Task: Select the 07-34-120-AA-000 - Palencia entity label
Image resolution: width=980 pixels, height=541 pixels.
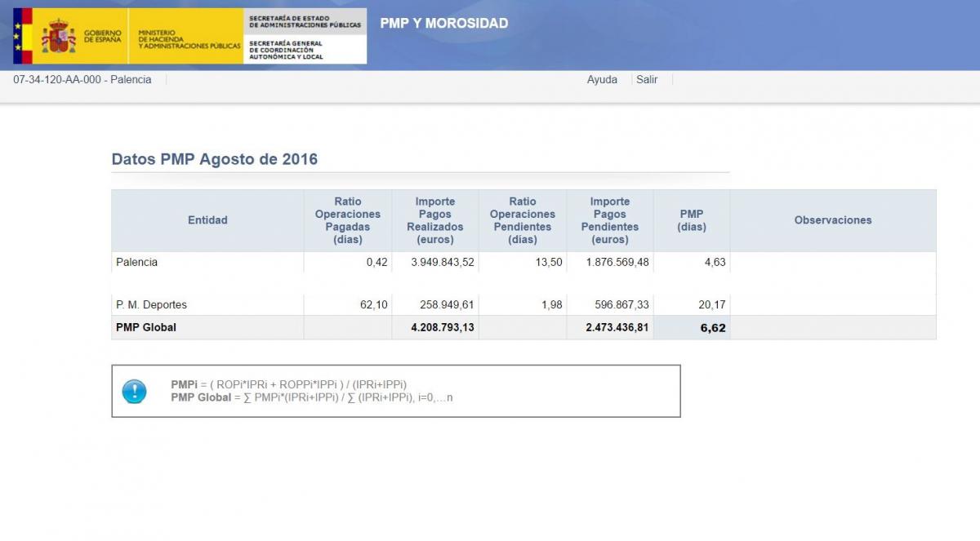Action: pyautogui.click(x=82, y=80)
